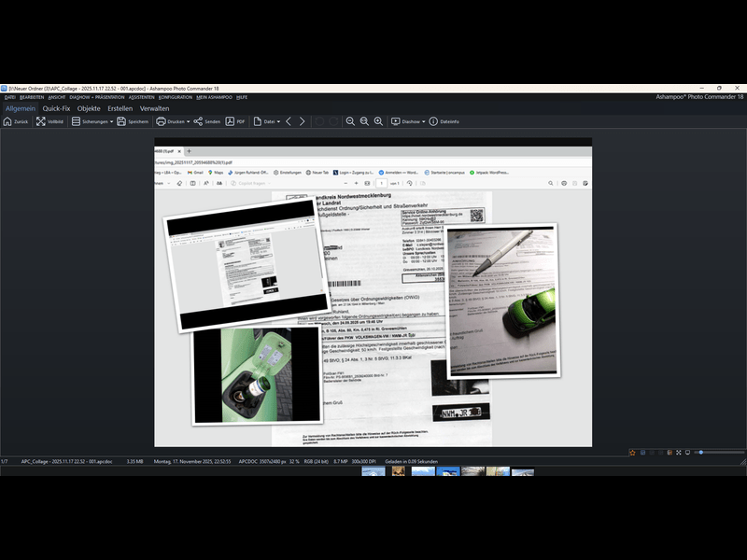Select the first thumbnail in filmstrip
Image resolution: width=747 pixels, height=560 pixels.
[x=373, y=472]
